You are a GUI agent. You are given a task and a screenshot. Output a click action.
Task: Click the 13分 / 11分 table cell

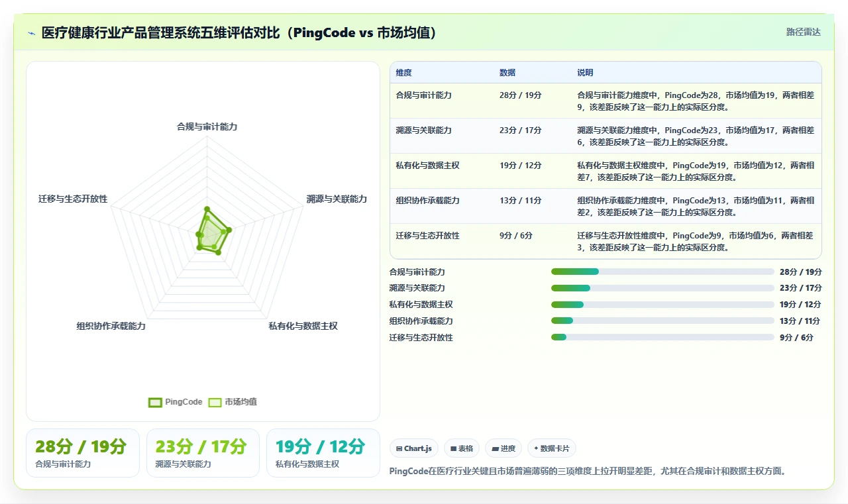tap(520, 201)
